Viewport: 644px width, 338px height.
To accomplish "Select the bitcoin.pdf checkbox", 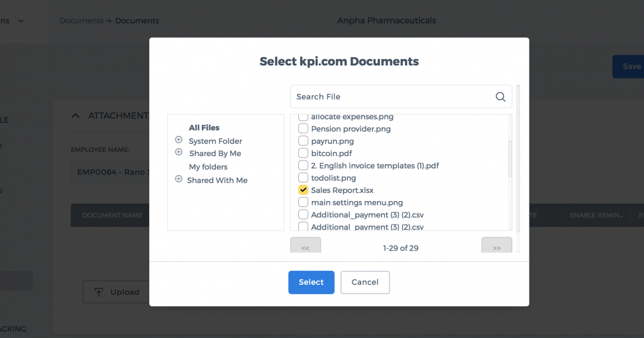I will click(x=303, y=153).
